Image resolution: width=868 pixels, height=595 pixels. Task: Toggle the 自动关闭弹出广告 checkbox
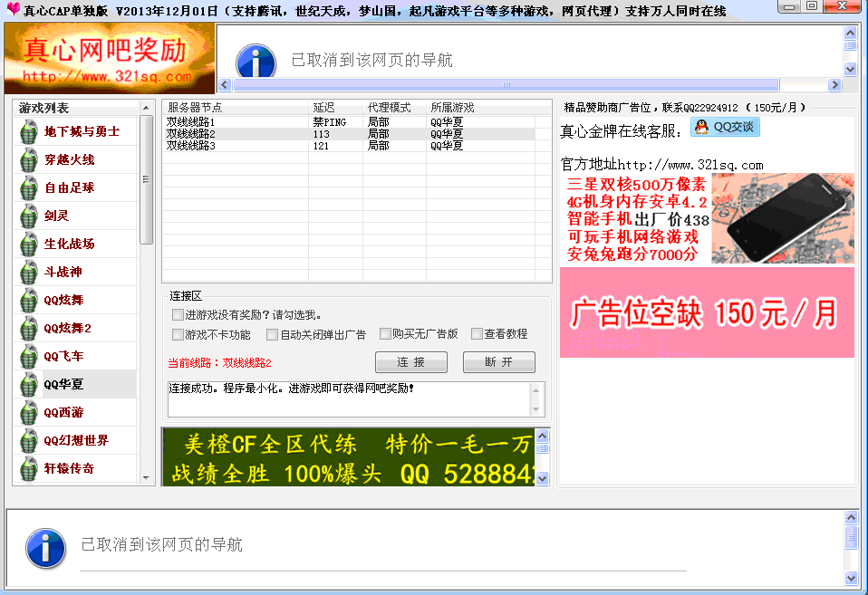pyautogui.click(x=272, y=334)
